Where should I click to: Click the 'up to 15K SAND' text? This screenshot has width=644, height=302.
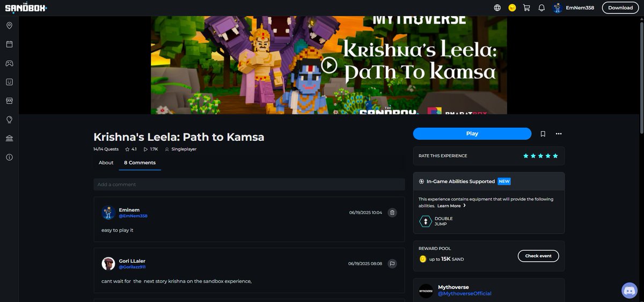[x=447, y=259]
